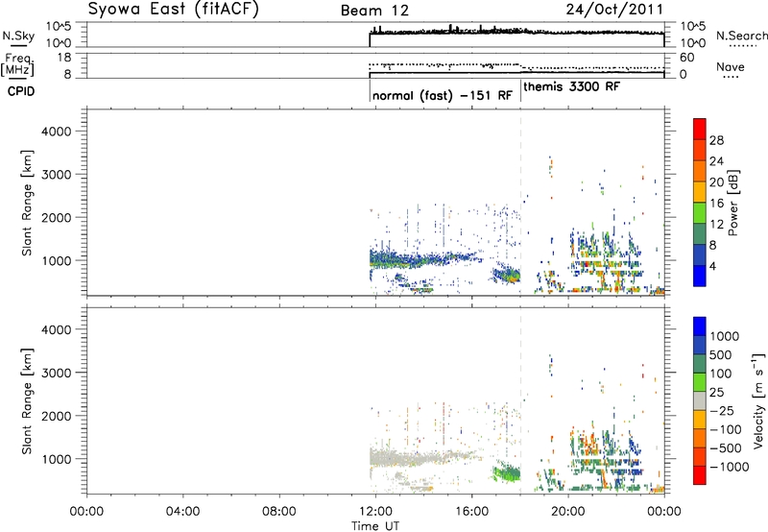Click the '1000' range tick in Velocity panel

coord(57,460)
